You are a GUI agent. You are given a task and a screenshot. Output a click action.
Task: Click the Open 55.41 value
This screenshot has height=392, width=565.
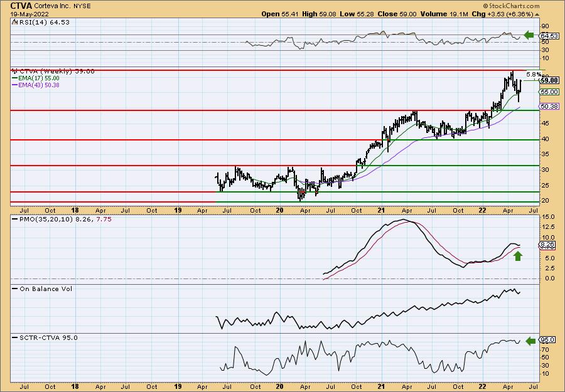tap(279, 14)
